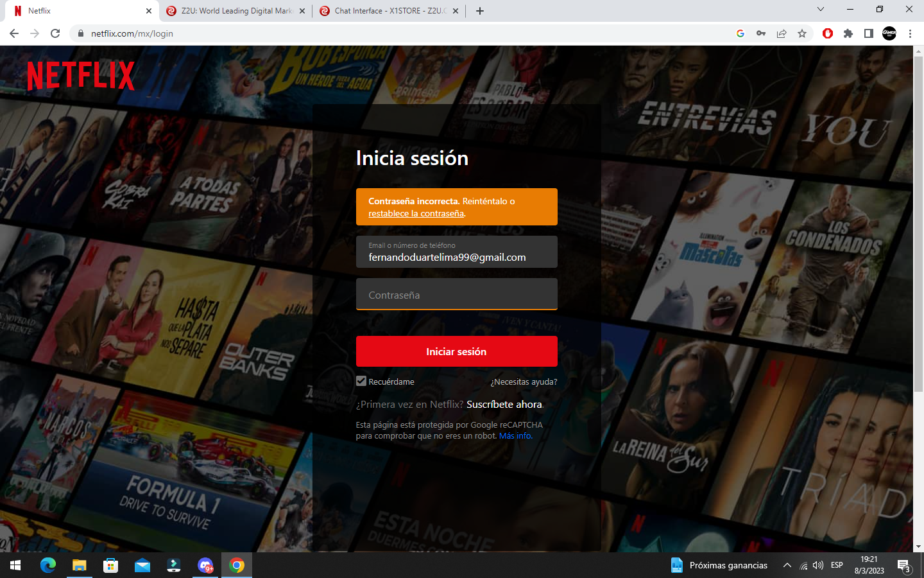Image resolution: width=924 pixels, height=578 pixels.
Task: Open reCAPTCHA 'Más info.' link
Action: 516,435
